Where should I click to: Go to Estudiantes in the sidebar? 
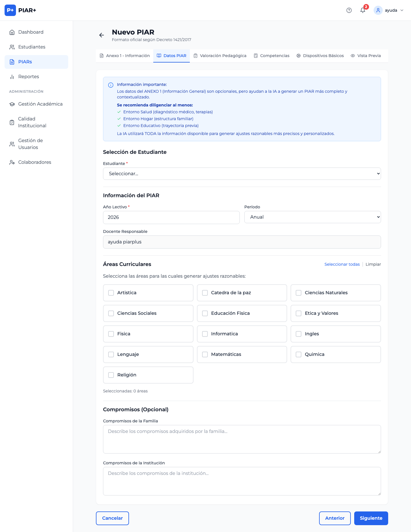click(31, 47)
